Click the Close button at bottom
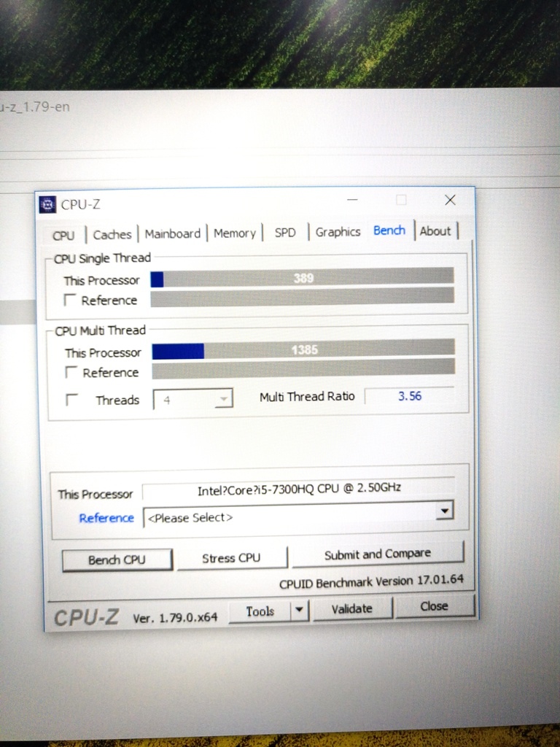The width and height of the screenshot is (560, 747). pos(435,606)
